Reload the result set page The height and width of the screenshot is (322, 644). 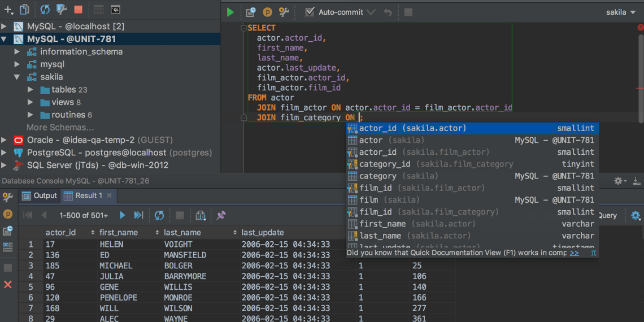pyautogui.click(x=159, y=215)
